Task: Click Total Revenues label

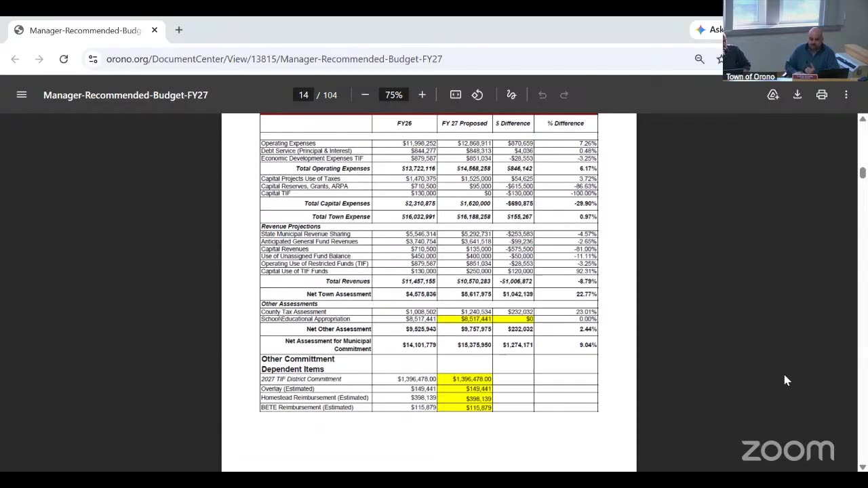Action: (348, 281)
